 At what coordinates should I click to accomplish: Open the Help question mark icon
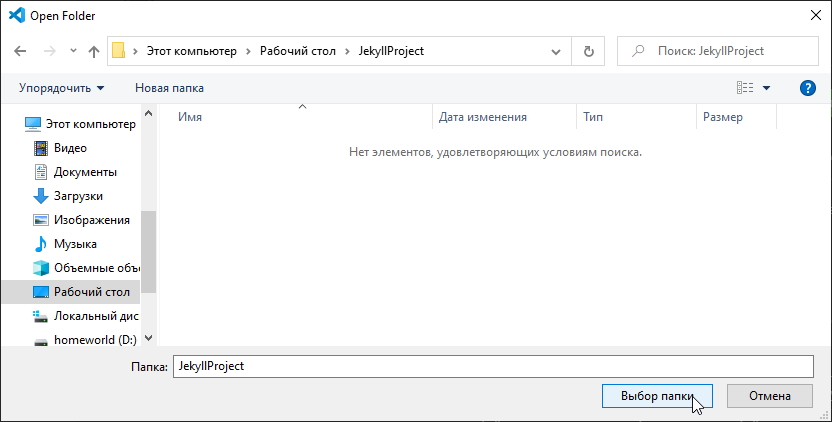[x=808, y=88]
